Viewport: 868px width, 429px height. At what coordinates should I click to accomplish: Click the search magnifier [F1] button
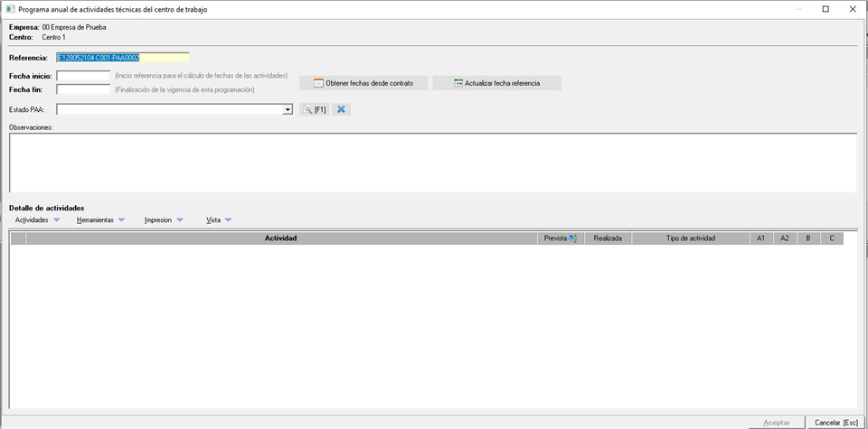point(314,109)
